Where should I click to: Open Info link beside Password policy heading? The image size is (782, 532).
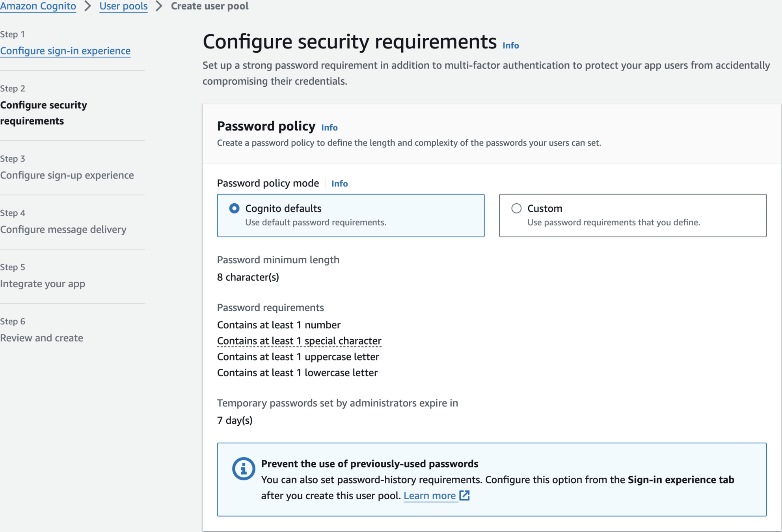[x=329, y=128]
